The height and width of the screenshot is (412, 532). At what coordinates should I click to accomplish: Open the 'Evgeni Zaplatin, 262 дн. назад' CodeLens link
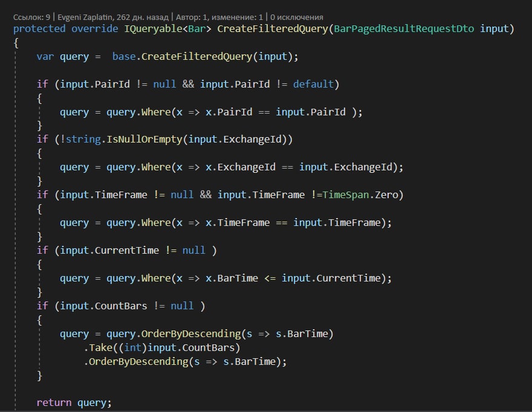[x=113, y=17]
